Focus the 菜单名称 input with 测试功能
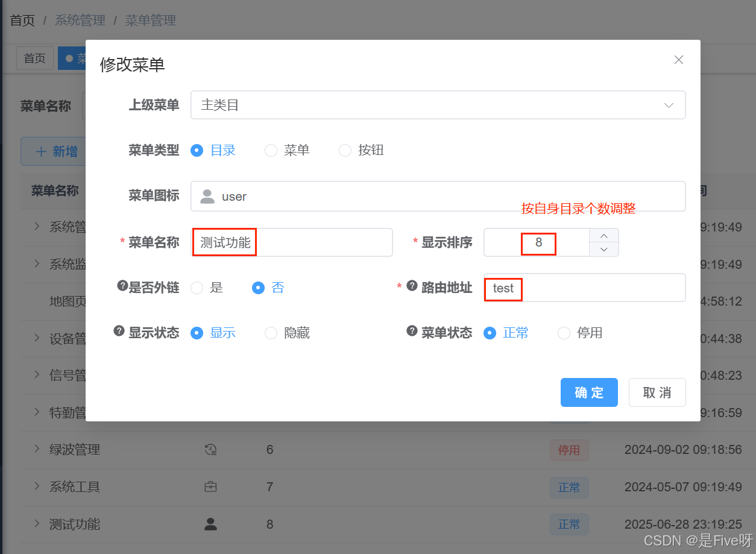Viewport: 756px width, 554px height. point(292,242)
